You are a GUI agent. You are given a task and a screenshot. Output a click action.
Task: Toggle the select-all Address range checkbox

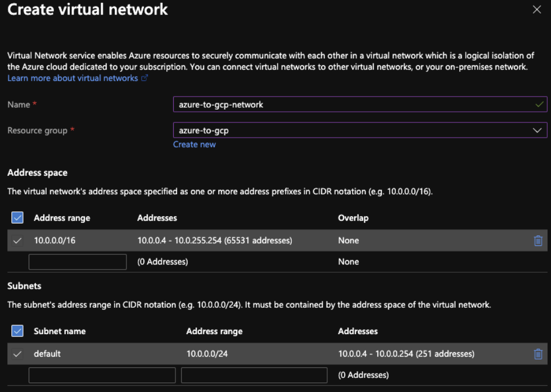tap(17, 217)
